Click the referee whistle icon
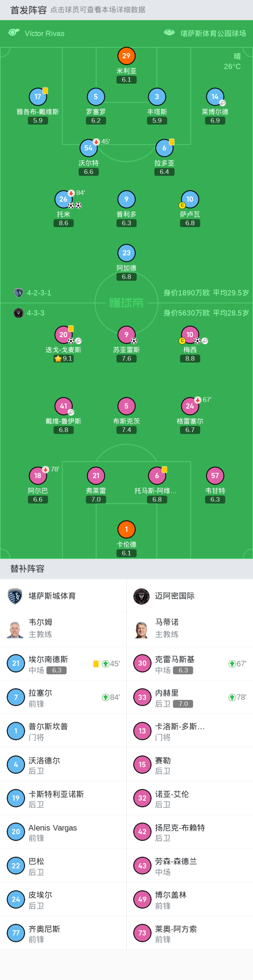The width and height of the screenshot is (253, 980). coord(14,32)
